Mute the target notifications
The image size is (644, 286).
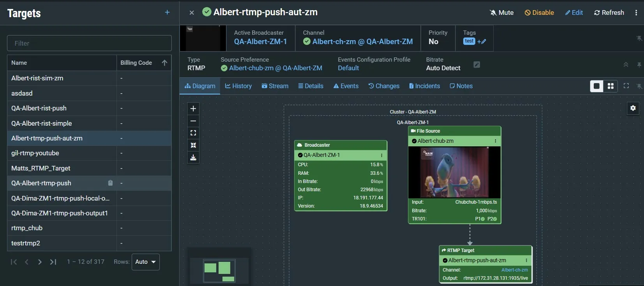point(502,12)
